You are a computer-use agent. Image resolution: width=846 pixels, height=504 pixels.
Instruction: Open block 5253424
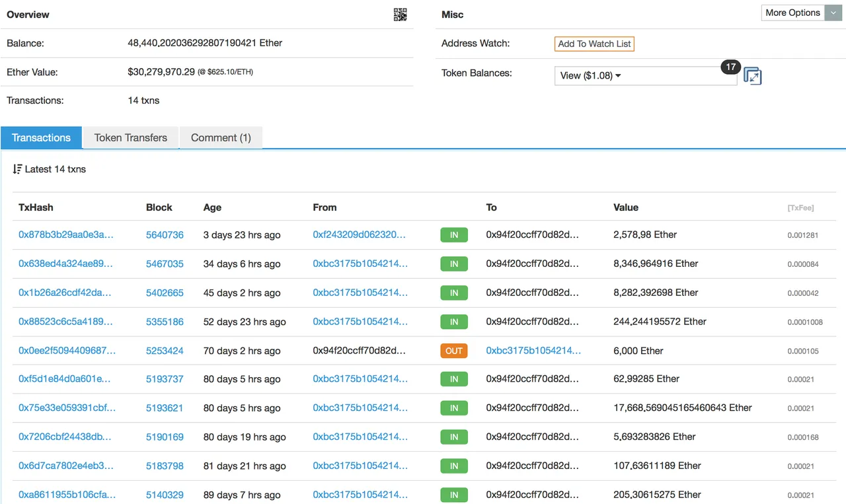[165, 351]
